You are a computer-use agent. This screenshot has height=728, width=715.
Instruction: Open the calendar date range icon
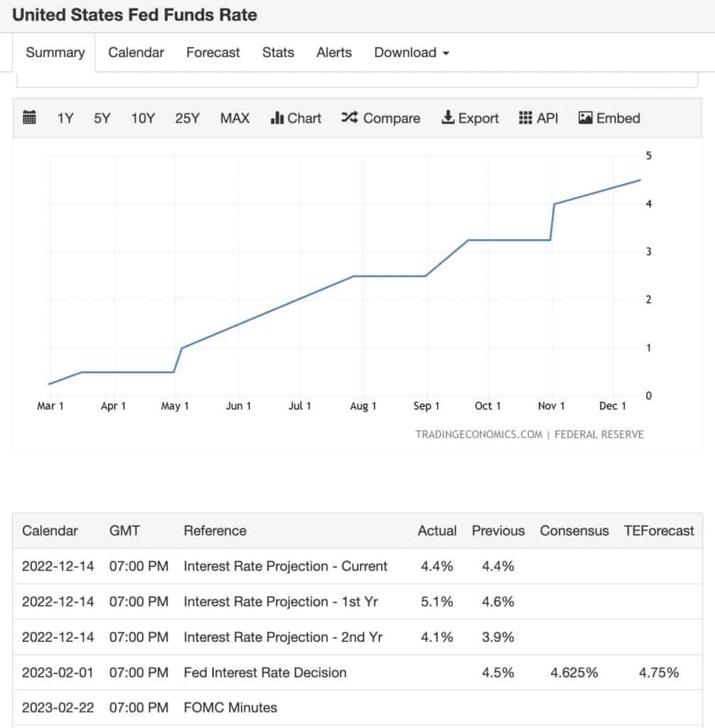[x=29, y=118]
